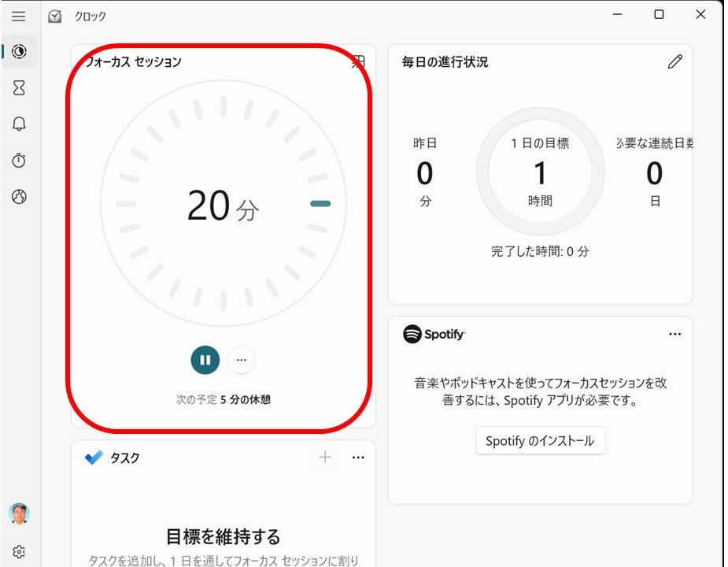The width and height of the screenshot is (728, 567).
Task: Go to the Alarm bell page
Action: click(x=19, y=124)
